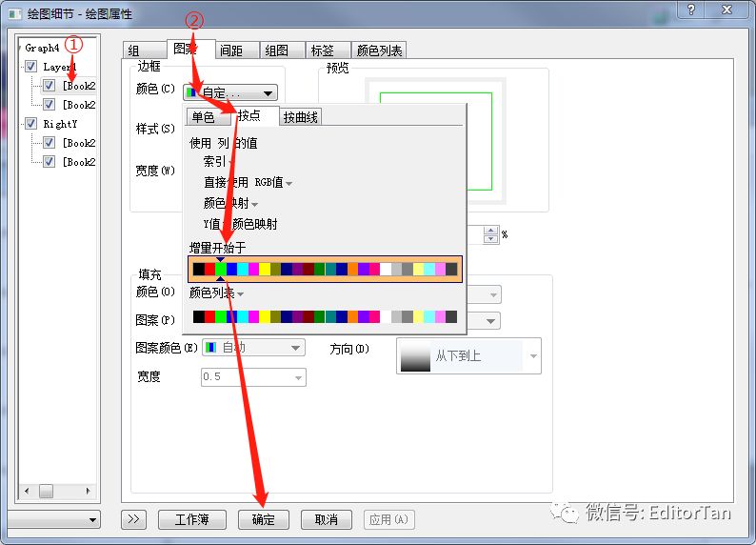Screen dimensions: 756x545
Task: Click cyan swatch in lower 颜色列表 strip
Action: coord(243,316)
